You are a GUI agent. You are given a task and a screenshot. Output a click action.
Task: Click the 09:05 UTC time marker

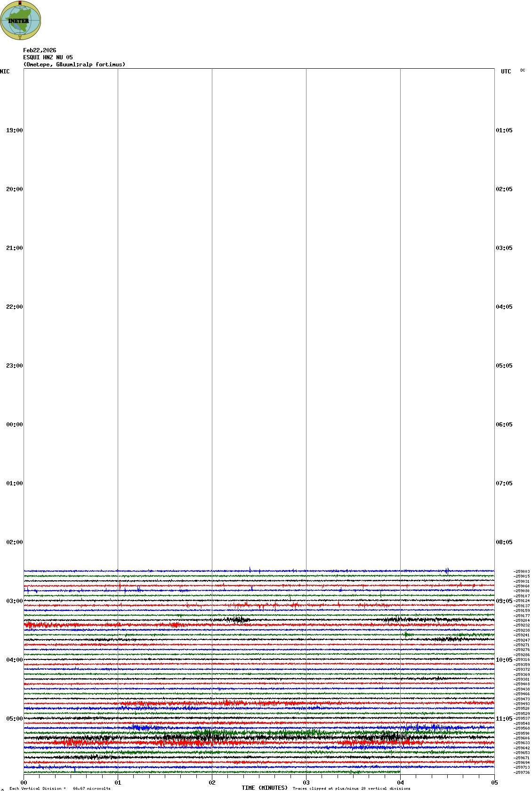tap(504, 601)
